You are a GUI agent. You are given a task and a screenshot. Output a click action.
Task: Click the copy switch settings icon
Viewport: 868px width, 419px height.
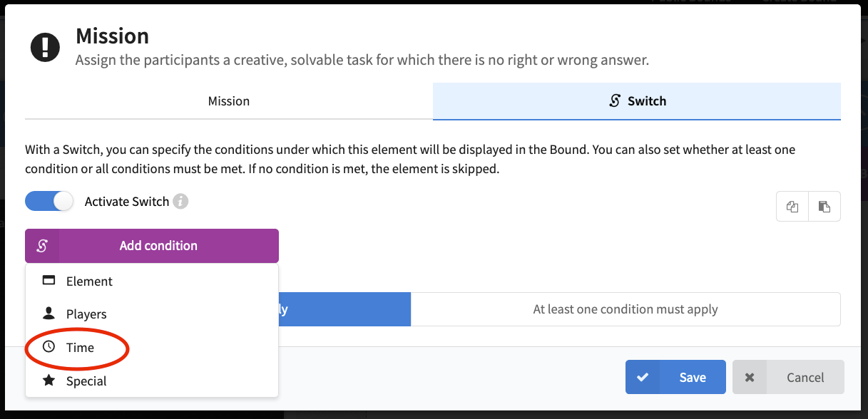point(792,207)
